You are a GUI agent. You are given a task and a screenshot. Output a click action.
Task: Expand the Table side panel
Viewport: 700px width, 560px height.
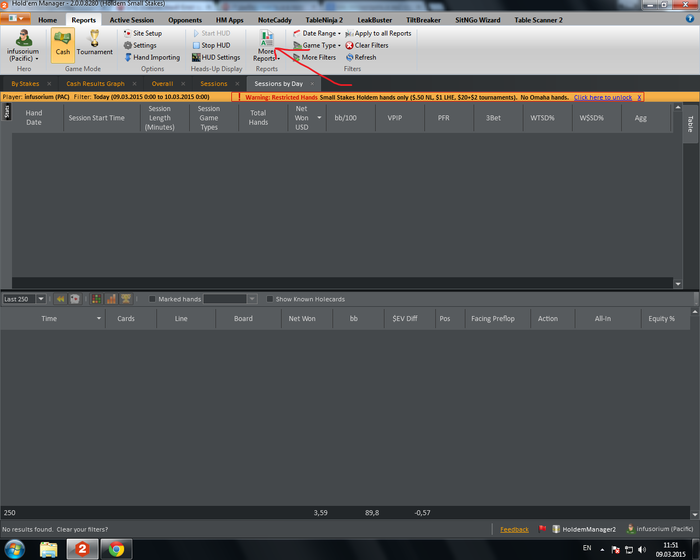click(690, 124)
